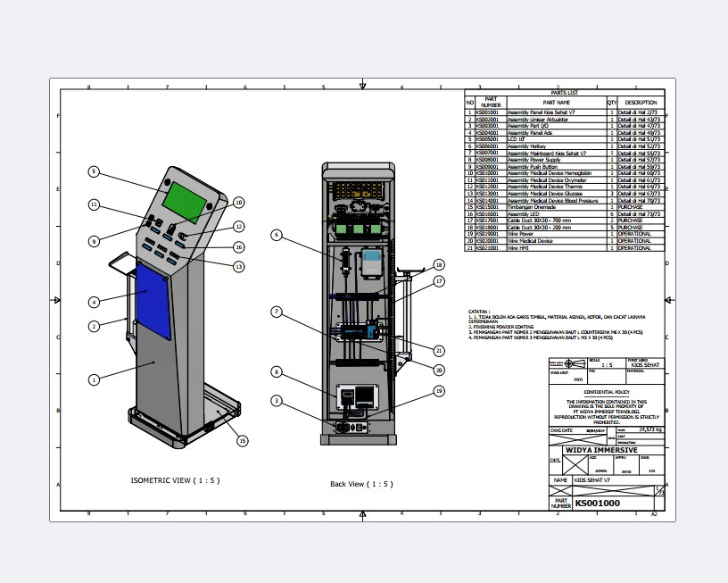Click balloon callout number 4
Viewport: 728px width, 583px height.
click(94, 302)
